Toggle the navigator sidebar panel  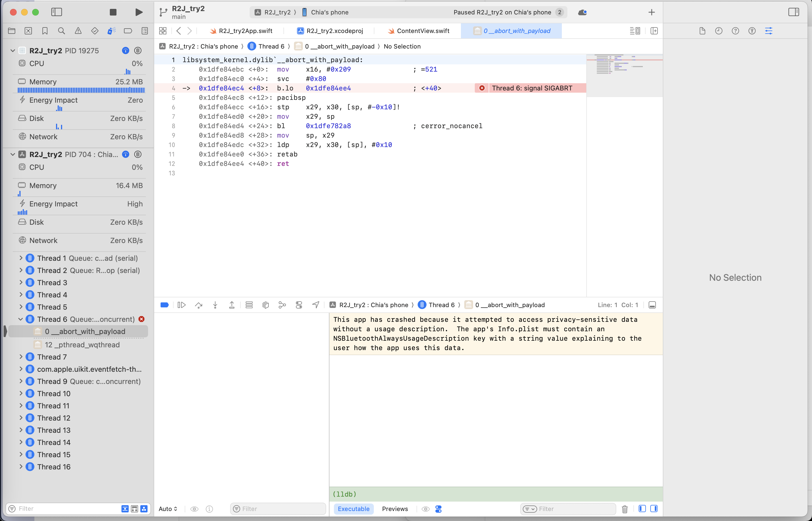click(x=57, y=12)
